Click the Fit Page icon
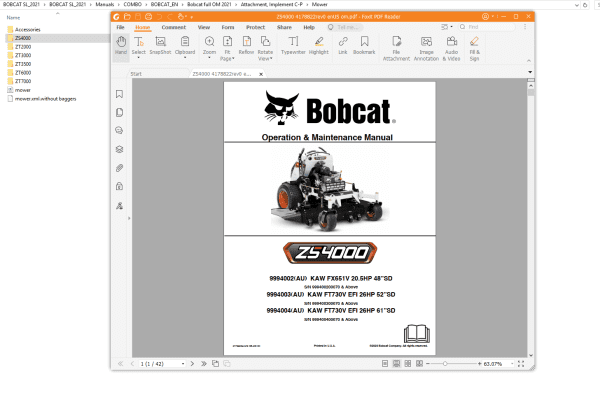600x404 pixels. point(227,41)
